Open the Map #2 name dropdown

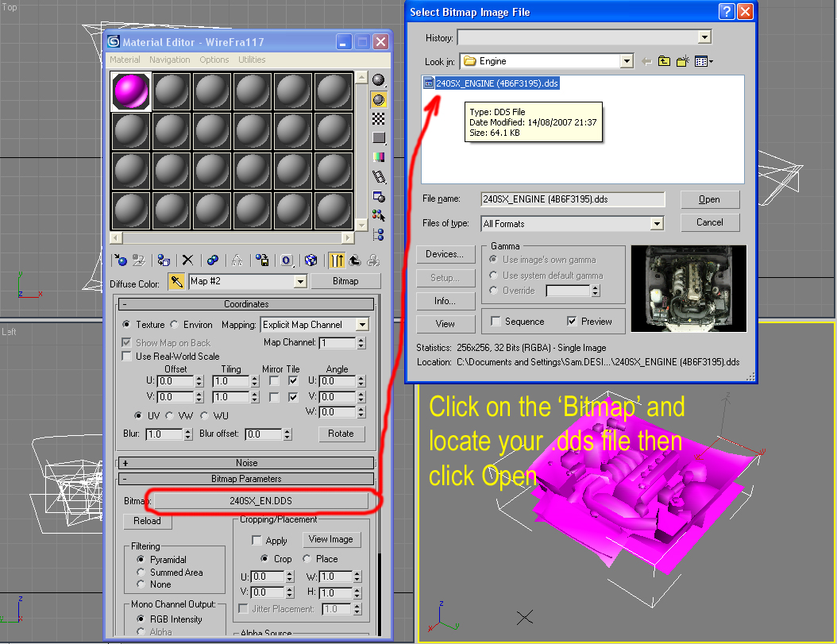(x=300, y=281)
